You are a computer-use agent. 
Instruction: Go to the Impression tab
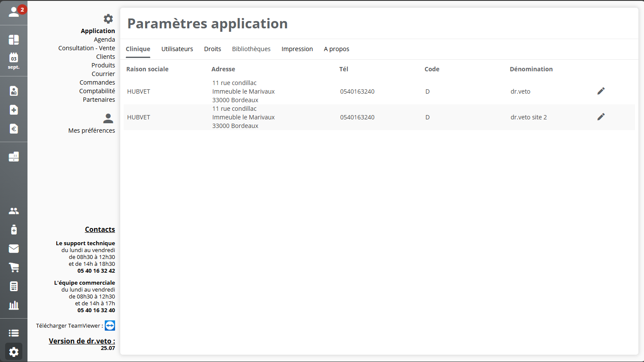297,49
